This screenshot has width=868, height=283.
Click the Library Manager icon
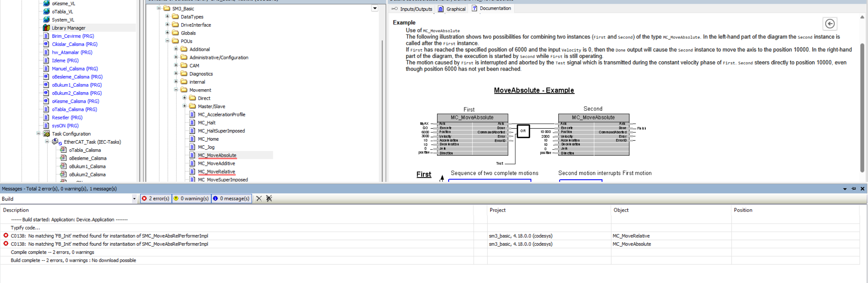point(46,28)
